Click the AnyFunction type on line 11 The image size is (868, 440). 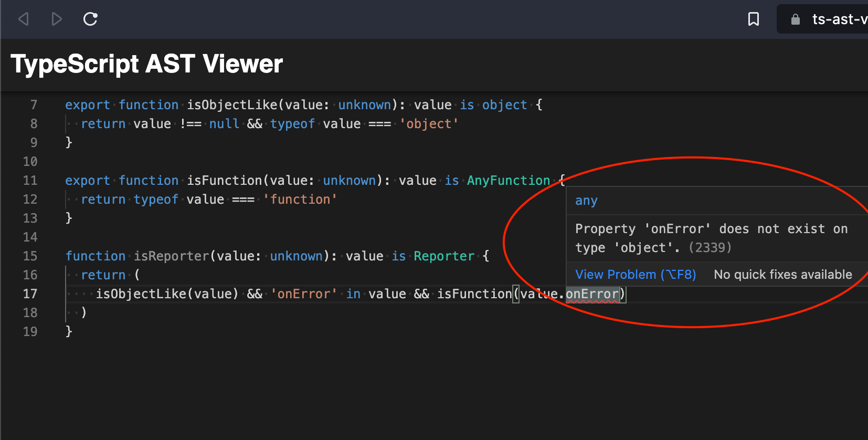pyautogui.click(x=509, y=181)
